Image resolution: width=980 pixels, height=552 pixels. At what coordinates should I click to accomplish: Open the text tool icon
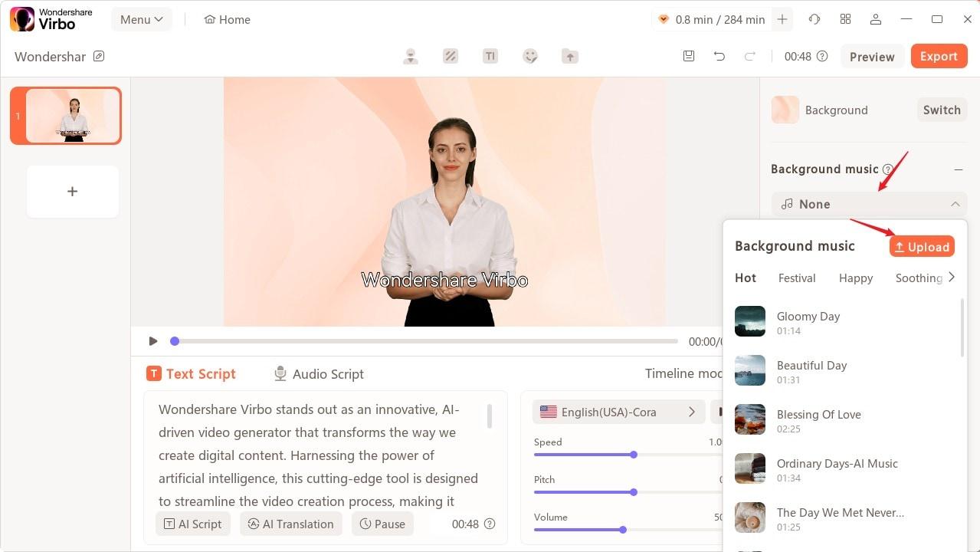tap(490, 56)
